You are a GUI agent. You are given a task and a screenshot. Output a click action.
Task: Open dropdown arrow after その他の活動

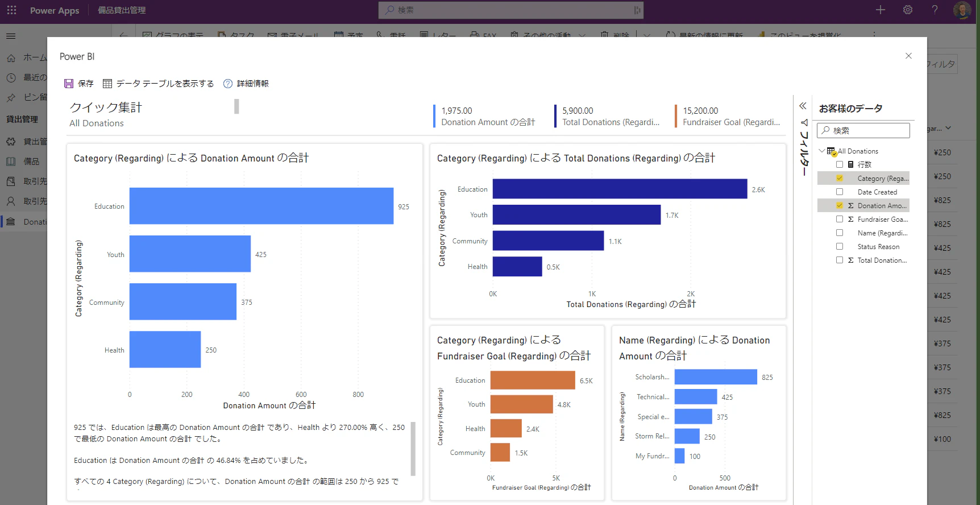582,35
